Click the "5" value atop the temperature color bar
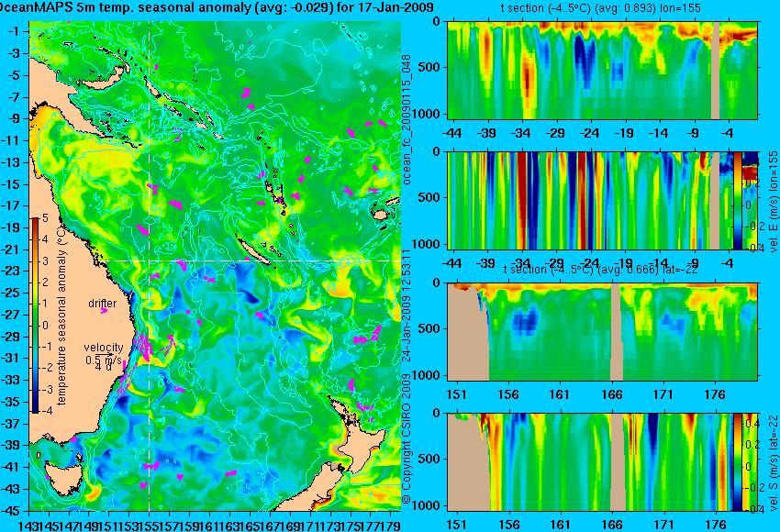The width and height of the screenshot is (780, 532). coord(45,218)
